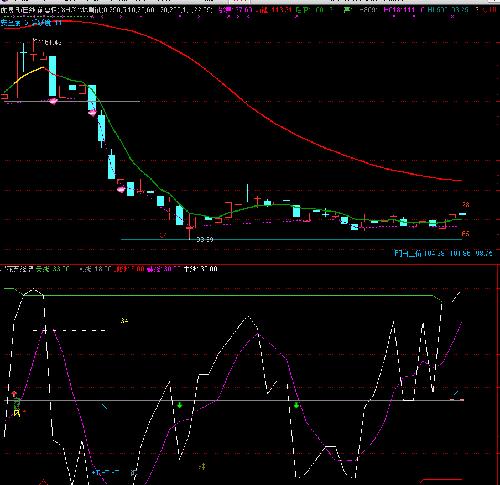Click the blue price readout at bottom-right of main chart
The width and height of the screenshot is (500, 485).
[x=443, y=253]
